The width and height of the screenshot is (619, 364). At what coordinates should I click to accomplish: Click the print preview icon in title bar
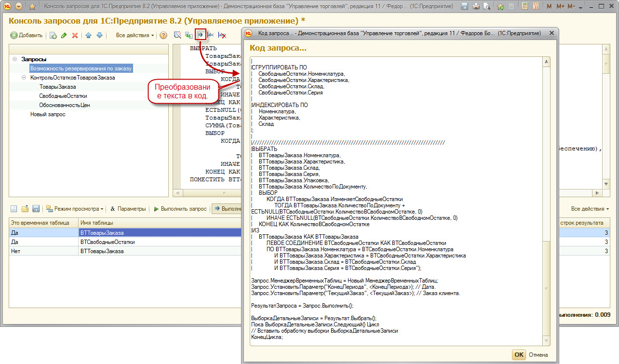click(x=486, y=7)
